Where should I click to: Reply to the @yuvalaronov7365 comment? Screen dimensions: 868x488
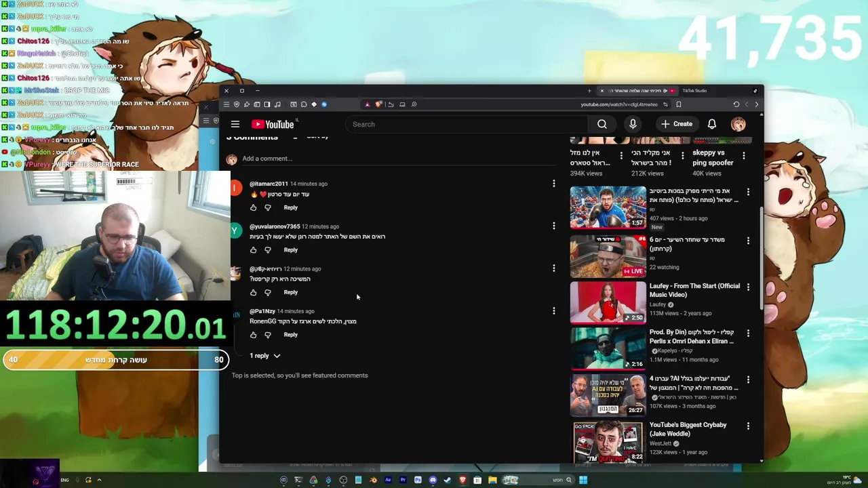(x=290, y=250)
